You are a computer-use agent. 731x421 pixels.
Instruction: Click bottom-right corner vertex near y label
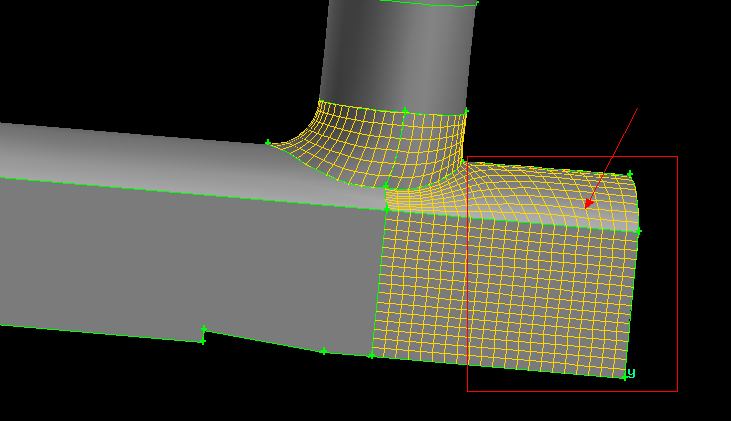click(623, 376)
